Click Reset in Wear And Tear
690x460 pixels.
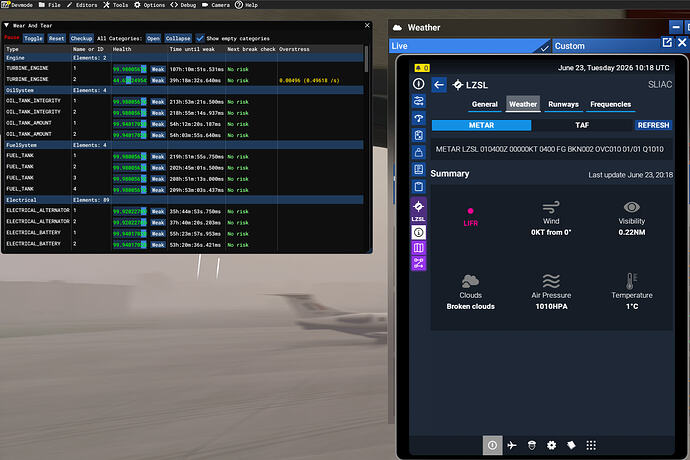click(x=56, y=38)
